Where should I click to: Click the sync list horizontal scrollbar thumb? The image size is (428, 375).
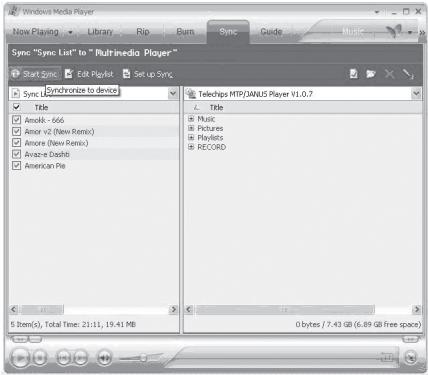click(42, 310)
